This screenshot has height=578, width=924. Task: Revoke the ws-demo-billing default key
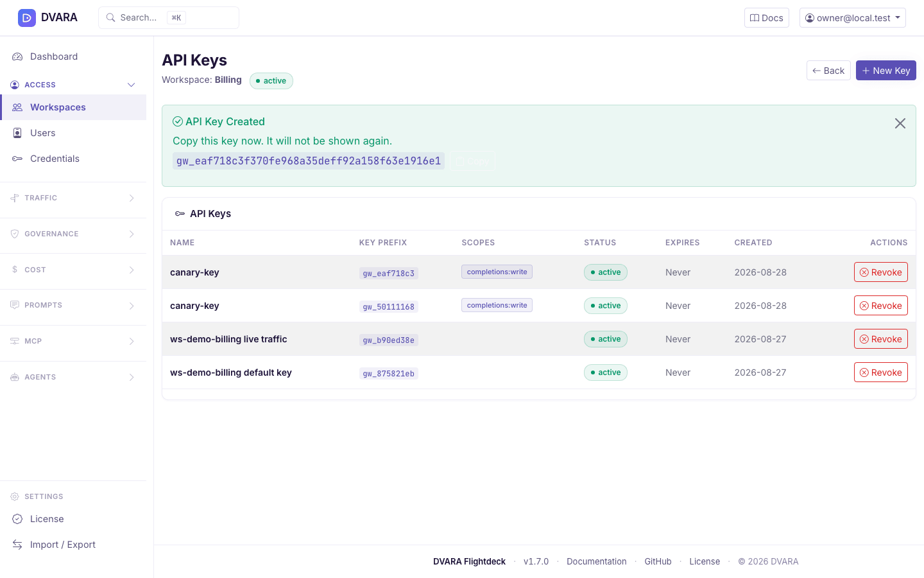point(881,372)
